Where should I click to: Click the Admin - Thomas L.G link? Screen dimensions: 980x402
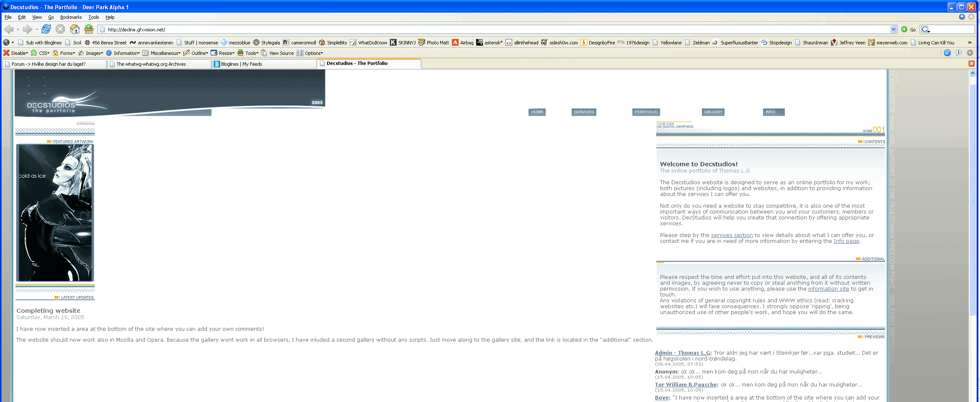pyautogui.click(x=683, y=353)
